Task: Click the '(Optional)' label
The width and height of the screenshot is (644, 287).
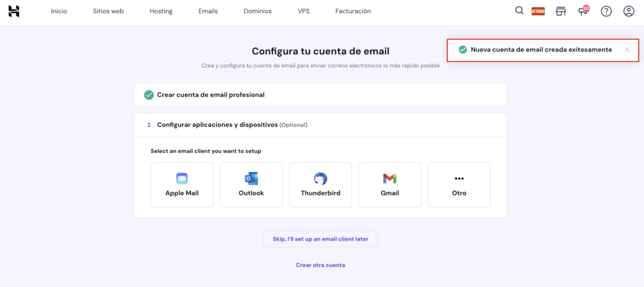Action: (x=293, y=125)
